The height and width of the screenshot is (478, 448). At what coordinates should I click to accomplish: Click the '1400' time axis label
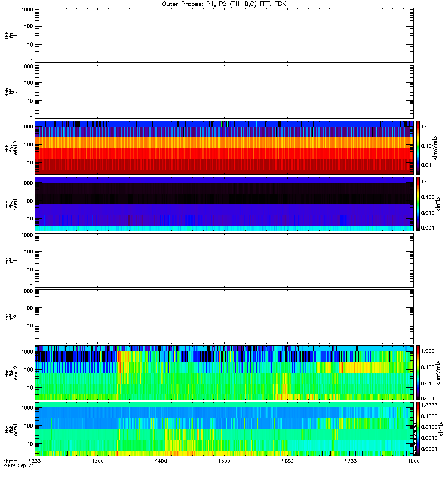[161, 461]
